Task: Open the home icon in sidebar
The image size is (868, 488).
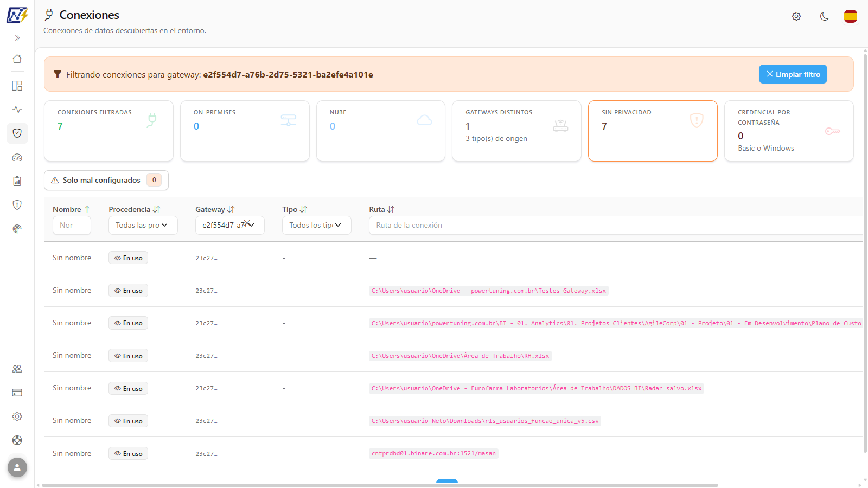Action: (x=17, y=59)
